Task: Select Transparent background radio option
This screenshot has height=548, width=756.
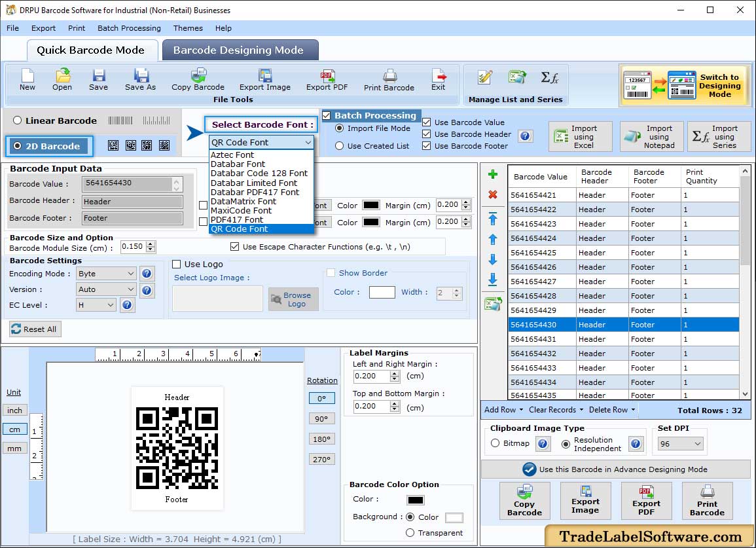Action: pos(410,532)
